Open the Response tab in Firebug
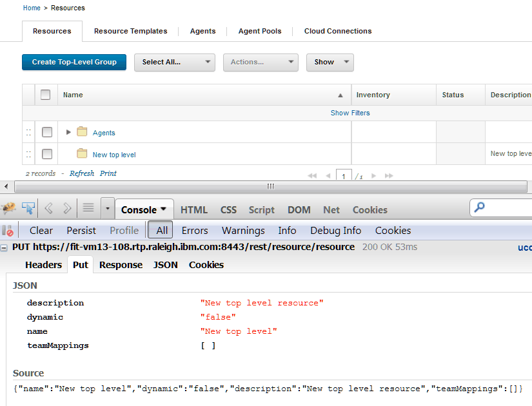The height and width of the screenshot is (406, 532). click(121, 264)
